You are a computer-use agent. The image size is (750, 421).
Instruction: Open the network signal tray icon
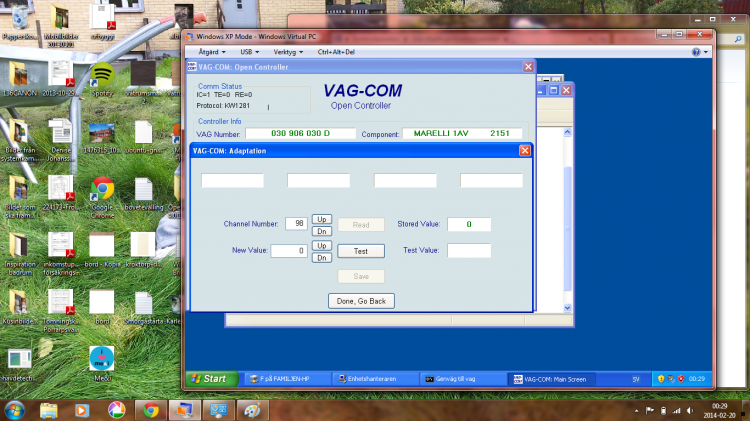tap(676, 410)
